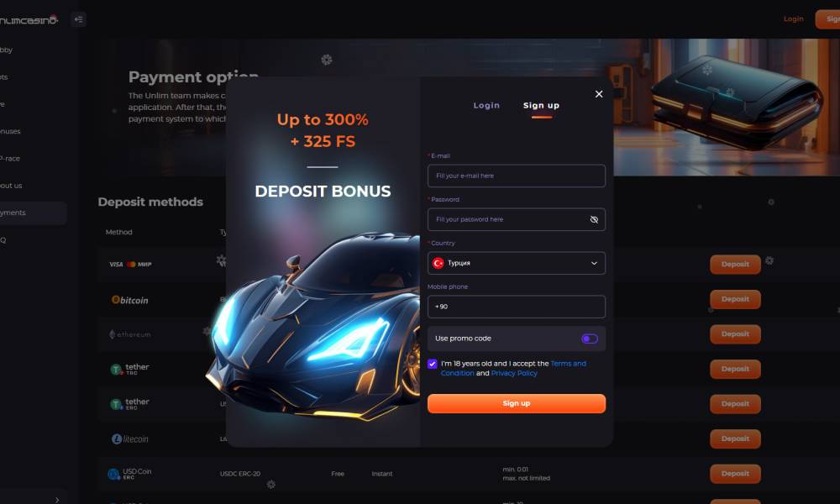Close the sign up modal

599,94
